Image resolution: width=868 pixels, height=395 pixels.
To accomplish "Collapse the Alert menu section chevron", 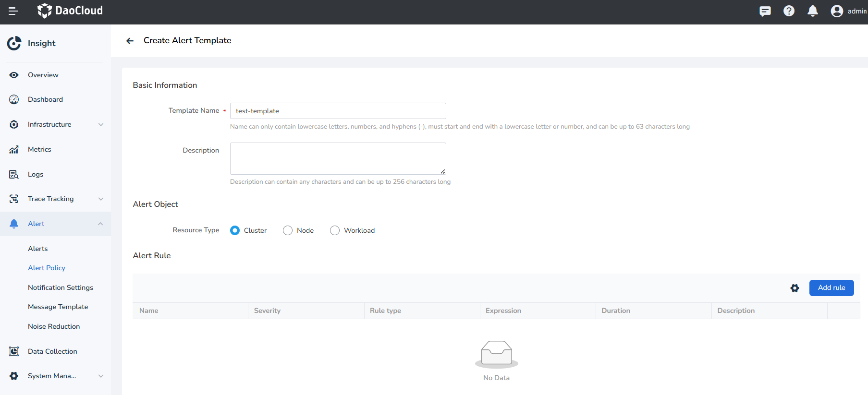I will [x=100, y=224].
